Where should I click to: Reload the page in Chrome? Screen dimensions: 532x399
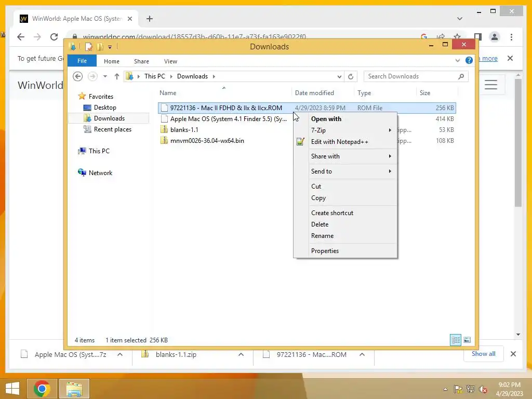click(x=54, y=37)
